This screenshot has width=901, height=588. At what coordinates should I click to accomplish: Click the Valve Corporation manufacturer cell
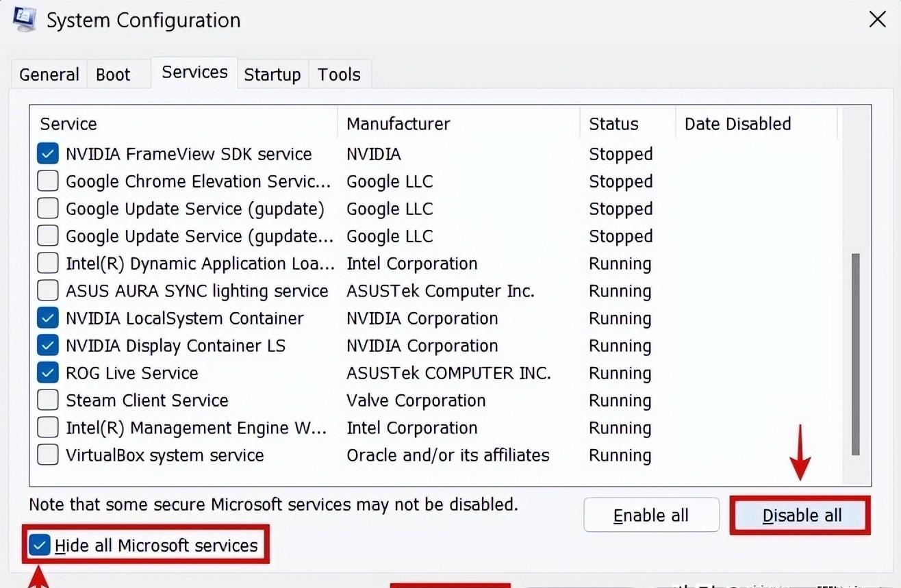pyautogui.click(x=416, y=400)
